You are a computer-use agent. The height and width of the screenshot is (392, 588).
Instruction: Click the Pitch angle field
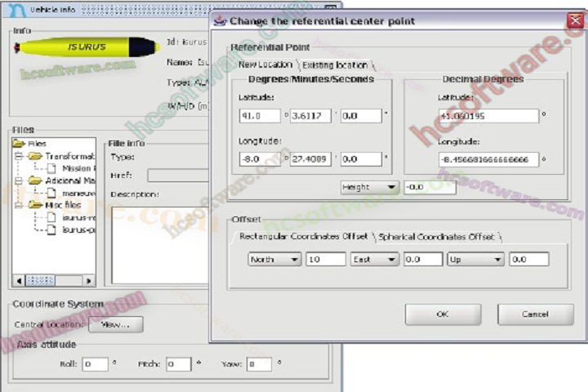click(x=179, y=364)
